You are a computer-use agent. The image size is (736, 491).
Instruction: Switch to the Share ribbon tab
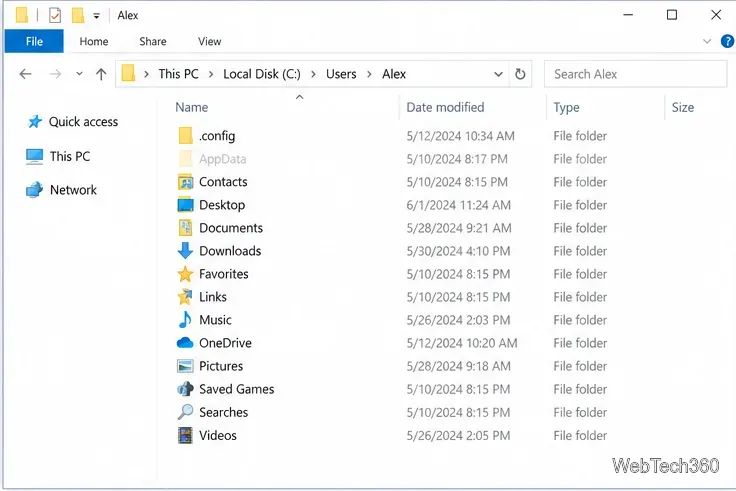(x=153, y=41)
